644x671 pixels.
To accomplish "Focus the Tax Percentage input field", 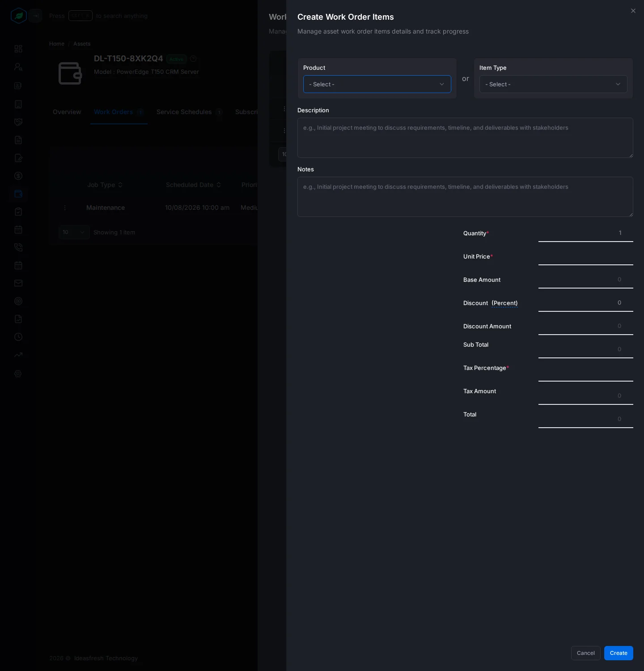I will 585,373.
